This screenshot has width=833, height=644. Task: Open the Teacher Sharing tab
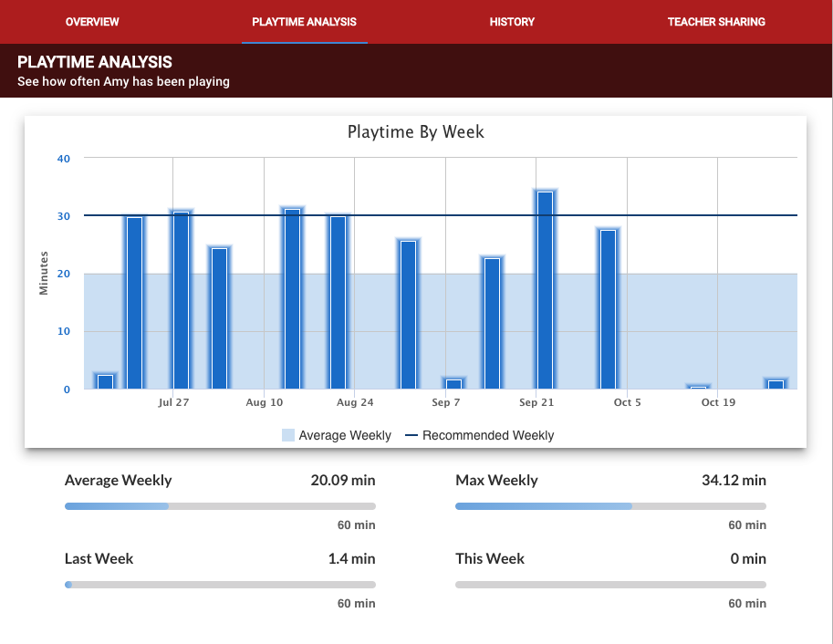click(716, 22)
